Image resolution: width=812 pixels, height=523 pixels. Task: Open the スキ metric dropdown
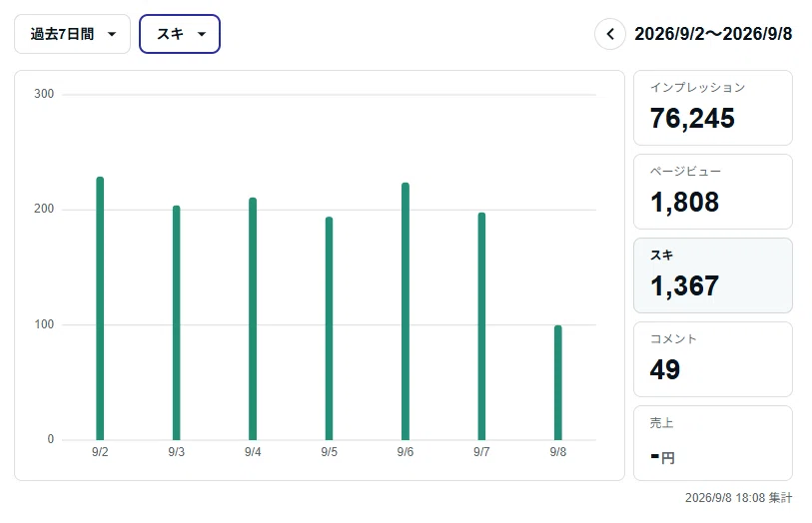pyautogui.click(x=180, y=34)
